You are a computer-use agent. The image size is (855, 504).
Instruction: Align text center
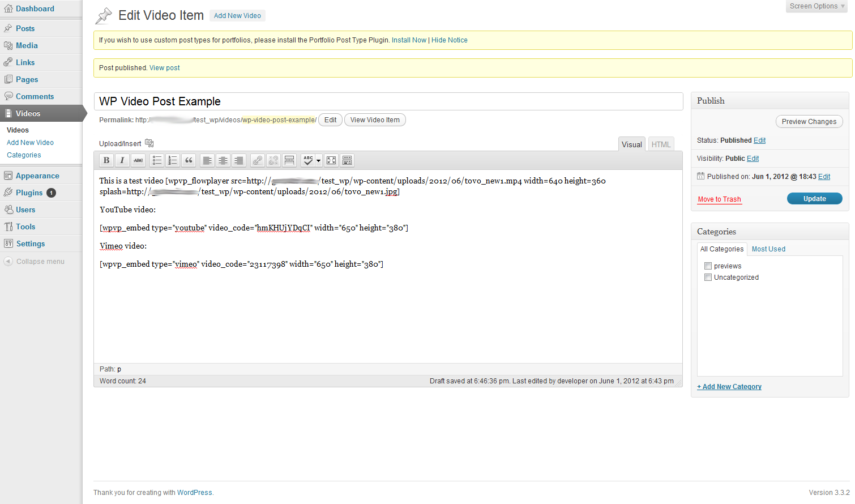(223, 160)
